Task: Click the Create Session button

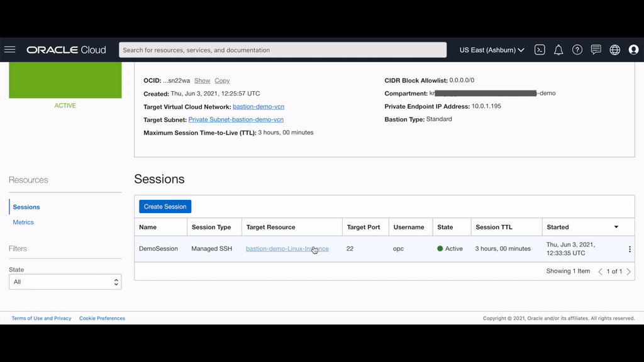Action: pyautogui.click(x=165, y=206)
